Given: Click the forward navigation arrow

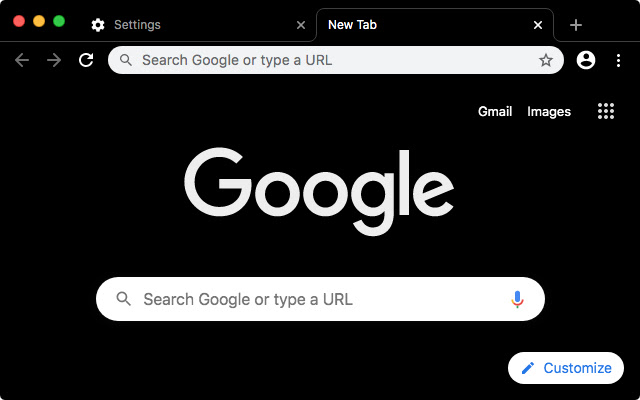Looking at the screenshot, I should (x=54, y=60).
